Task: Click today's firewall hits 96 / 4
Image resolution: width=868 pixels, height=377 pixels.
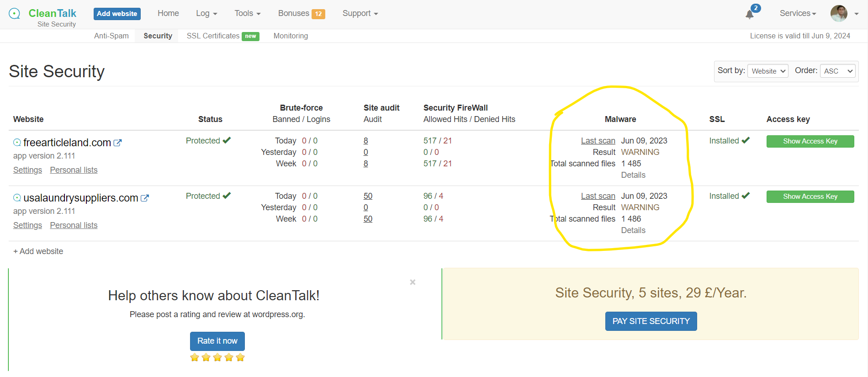Action: point(434,196)
